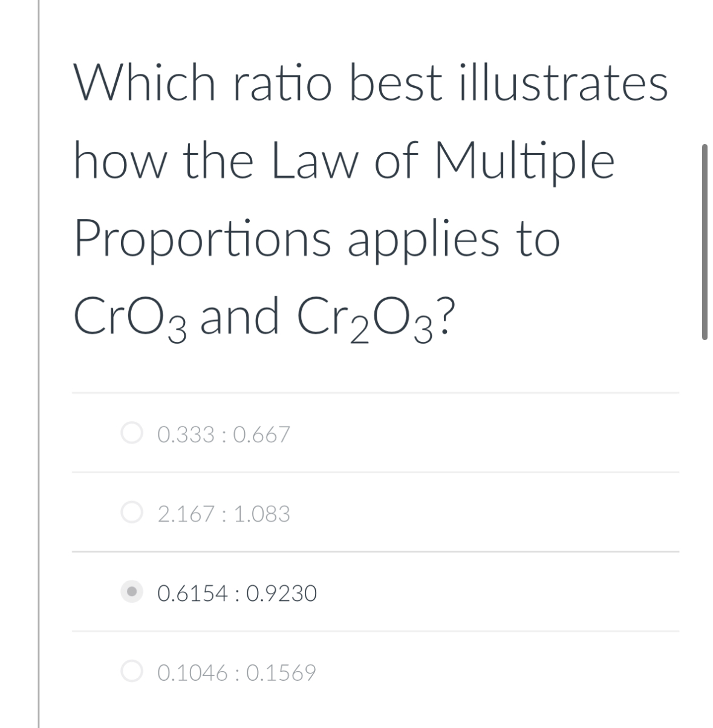Image resolution: width=713 pixels, height=728 pixels.
Task: Select the radio button for 0.333 : 0.667
Action: point(132,433)
